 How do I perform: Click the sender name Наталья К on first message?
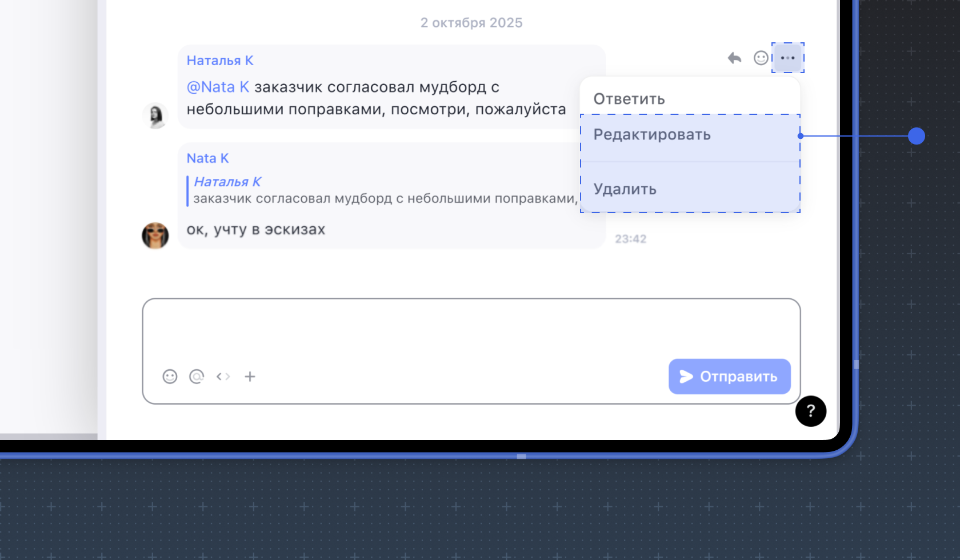click(x=220, y=61)
